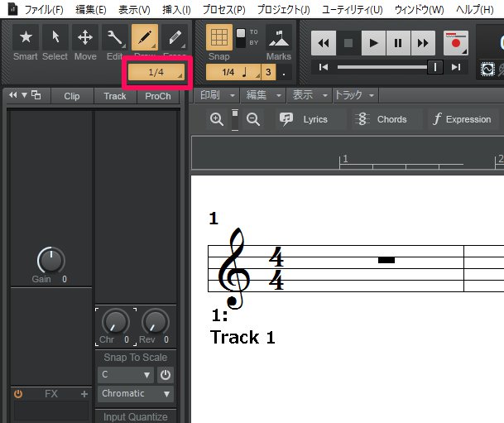Viewport: 504px width, 423px height.
Task: Select the Smart tool star icon
Action: 26,37
